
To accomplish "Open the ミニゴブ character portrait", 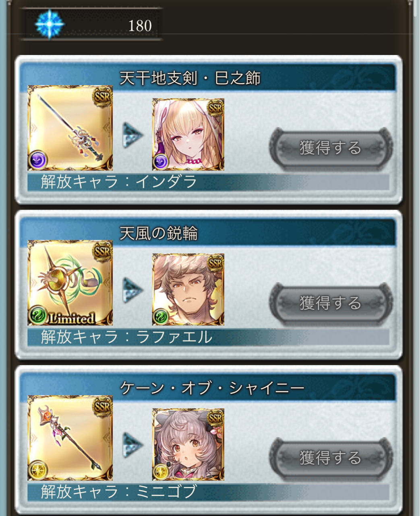I will [188, 445].
